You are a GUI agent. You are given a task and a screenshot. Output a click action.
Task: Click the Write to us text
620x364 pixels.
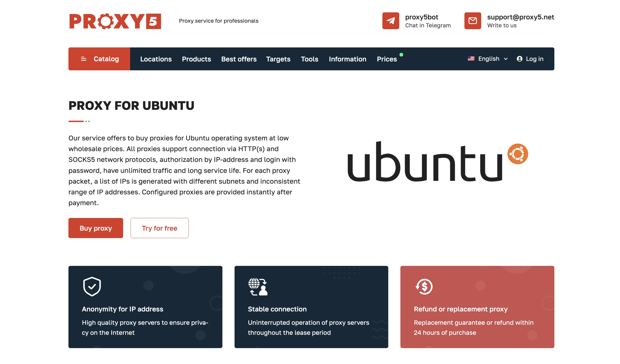502,25
